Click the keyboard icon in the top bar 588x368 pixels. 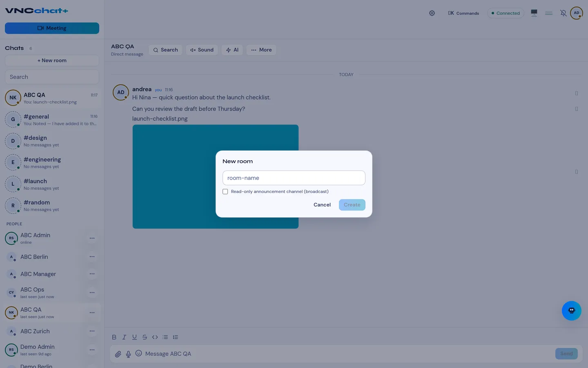(x=549, y=13)
